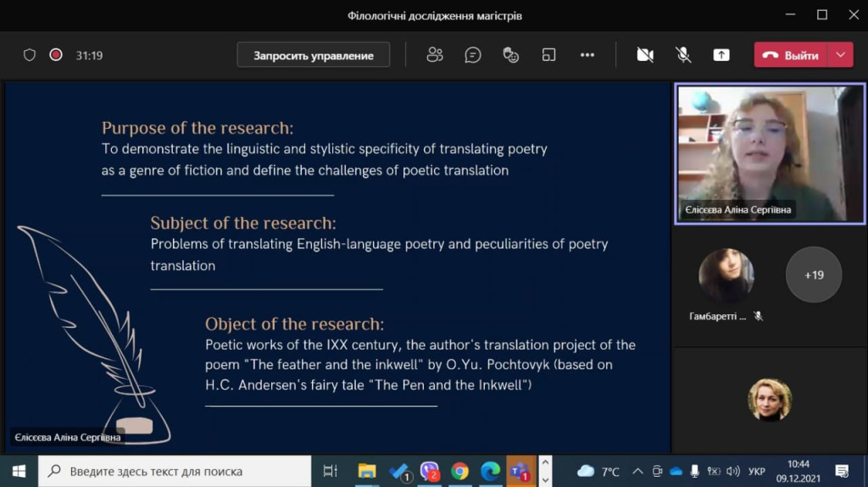Open the reactions icon
The height and width of the screenshot is (487, 868).
tap(510, 55)
